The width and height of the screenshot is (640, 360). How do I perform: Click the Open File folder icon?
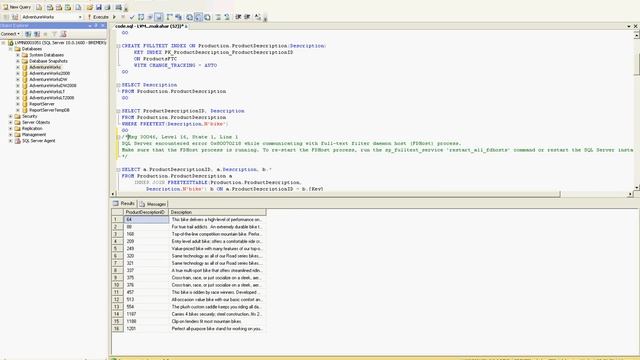pos(90,7)
